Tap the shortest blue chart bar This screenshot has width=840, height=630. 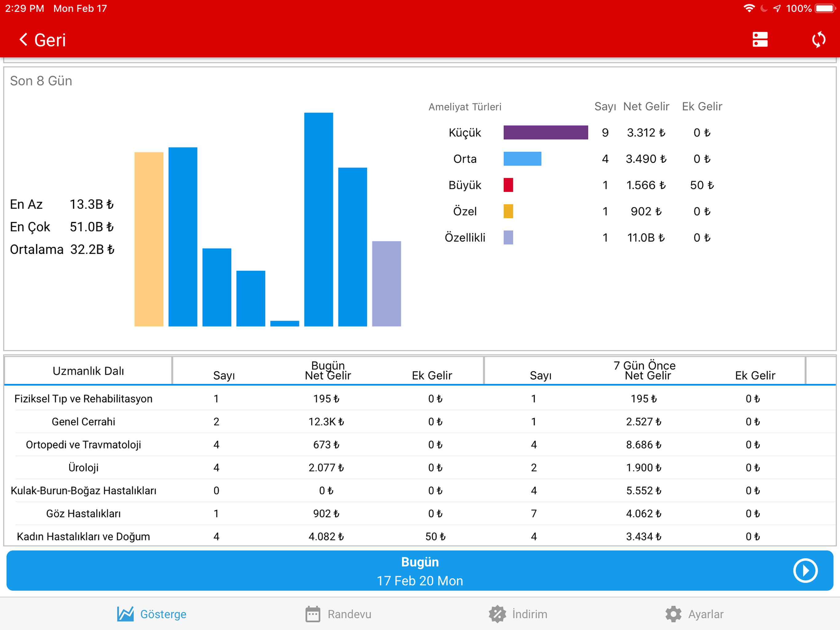point(284,323)
